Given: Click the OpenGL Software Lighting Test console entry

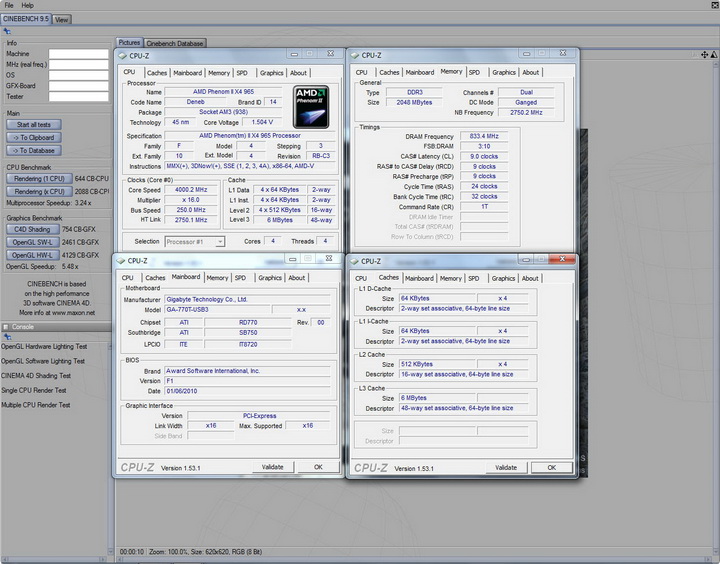Looking at the screenshot, I should click(x=43, y=361).
